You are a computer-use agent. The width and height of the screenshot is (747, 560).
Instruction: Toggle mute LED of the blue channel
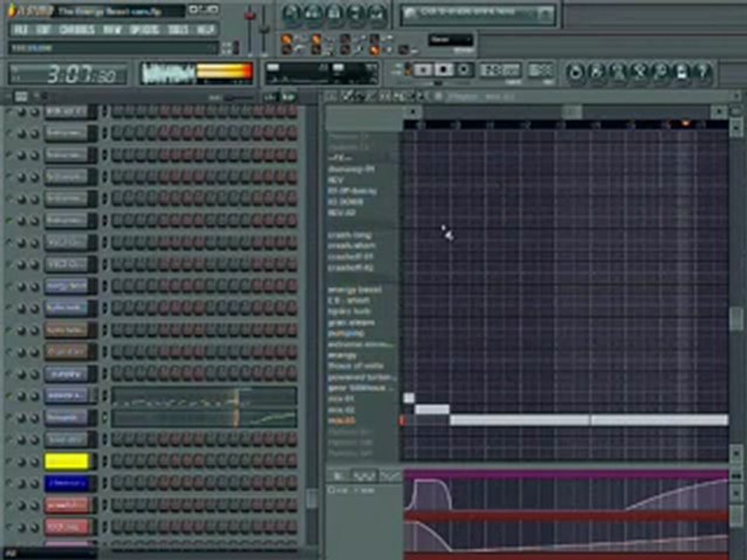[9, 483]
